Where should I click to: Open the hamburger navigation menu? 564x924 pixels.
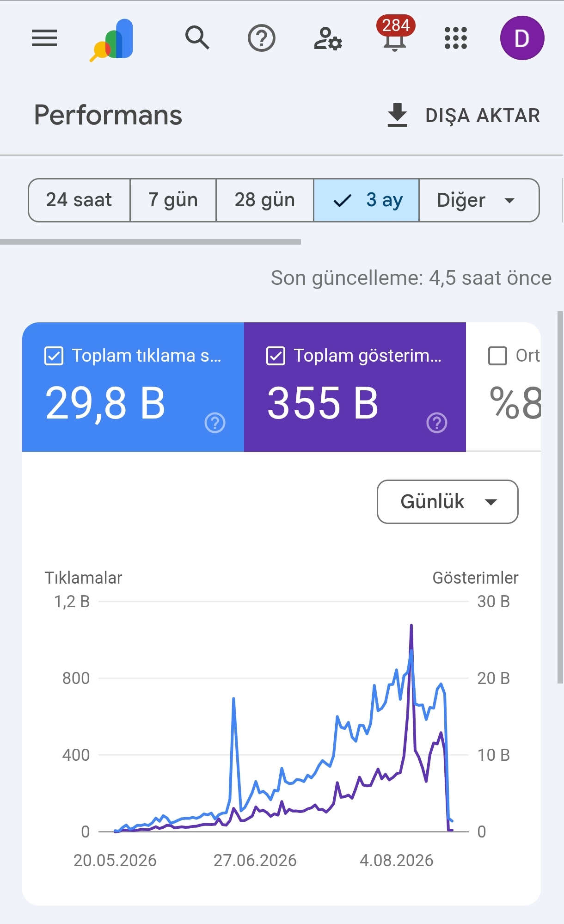tap(44, 38)
